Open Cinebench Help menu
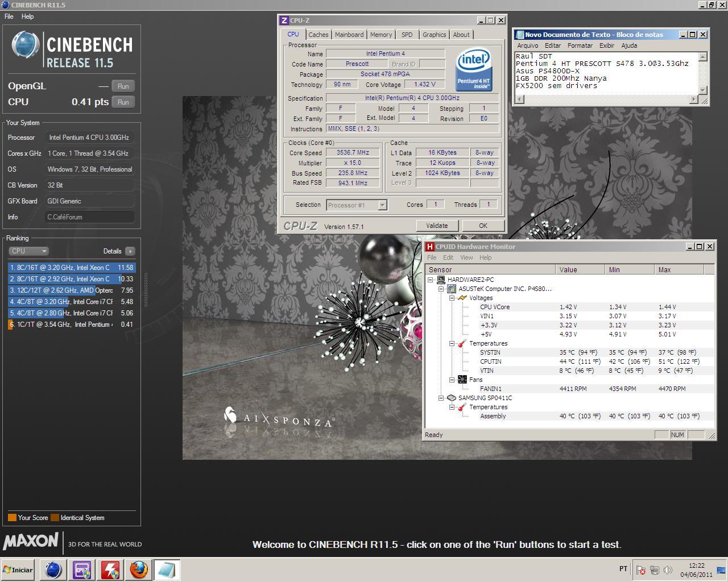Image resolution: width=728 pixels, height=582 pixels. pyautogui.click(x=27, y=16)
